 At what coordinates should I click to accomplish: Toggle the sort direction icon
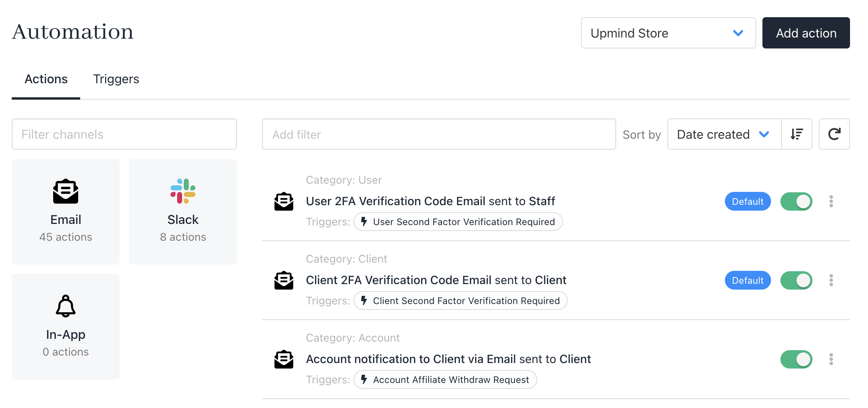click(796, 134)
